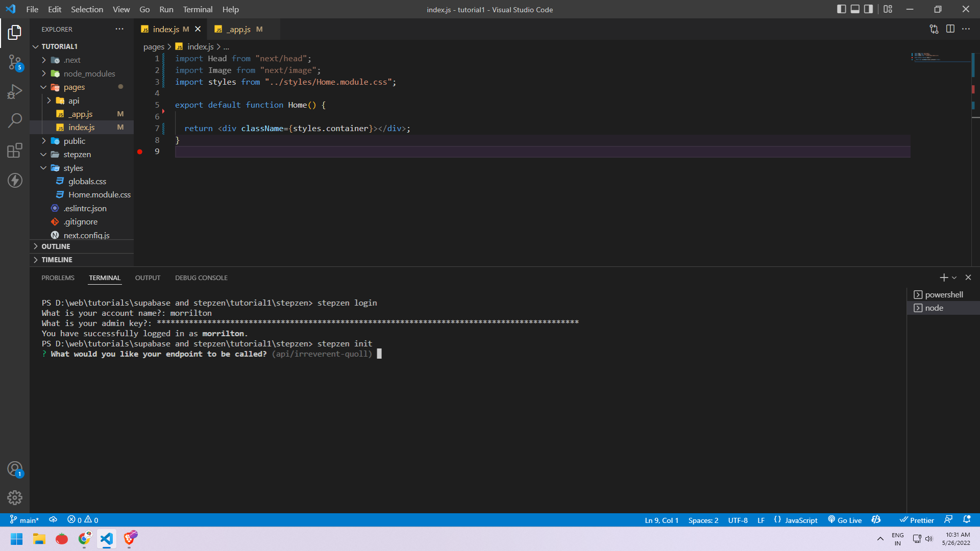Expand the node_modules folder
This screenshot has width=980, height=551.
(89, 73)
